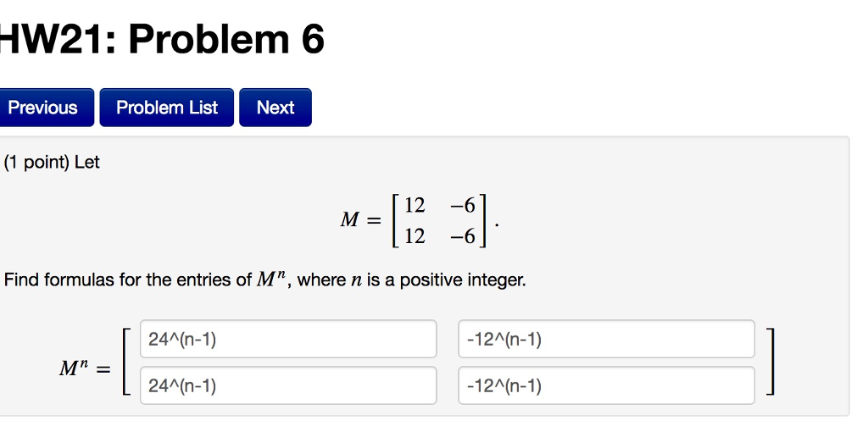
Task: Click the left bracket of answer matrix
Action: pyautogui.click(x=127, y=362)
